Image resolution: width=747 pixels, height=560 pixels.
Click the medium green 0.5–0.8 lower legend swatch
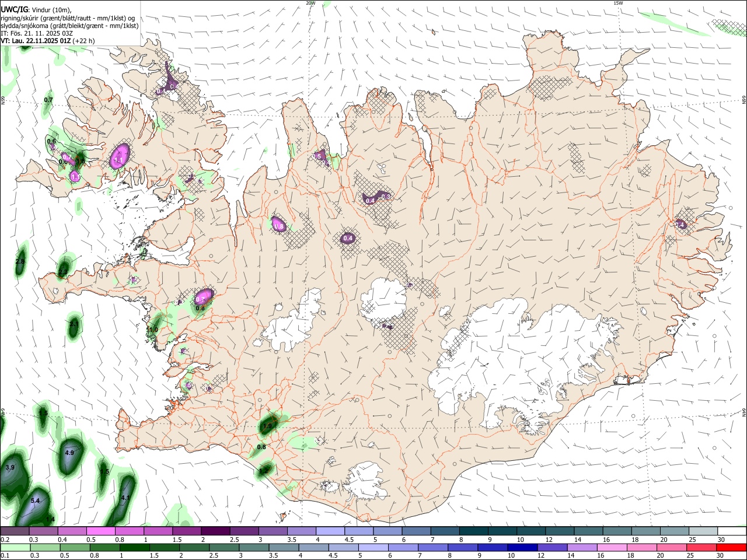pos(75,547)
